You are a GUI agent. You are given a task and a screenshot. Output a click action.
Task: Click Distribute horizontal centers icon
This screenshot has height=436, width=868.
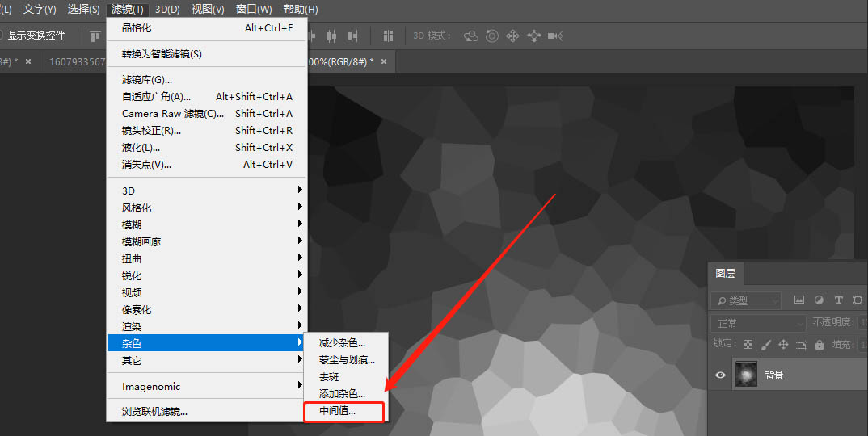click(331, 36)
